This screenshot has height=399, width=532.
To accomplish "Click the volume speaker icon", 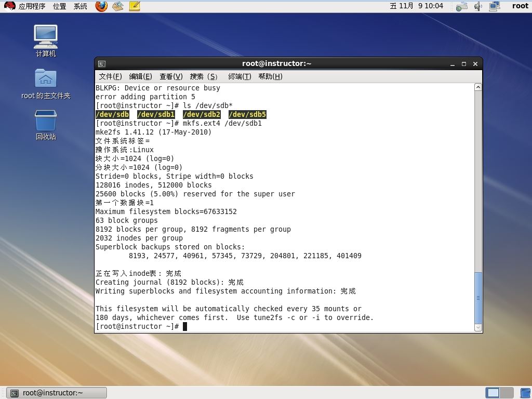I will (x=478, y=6).
